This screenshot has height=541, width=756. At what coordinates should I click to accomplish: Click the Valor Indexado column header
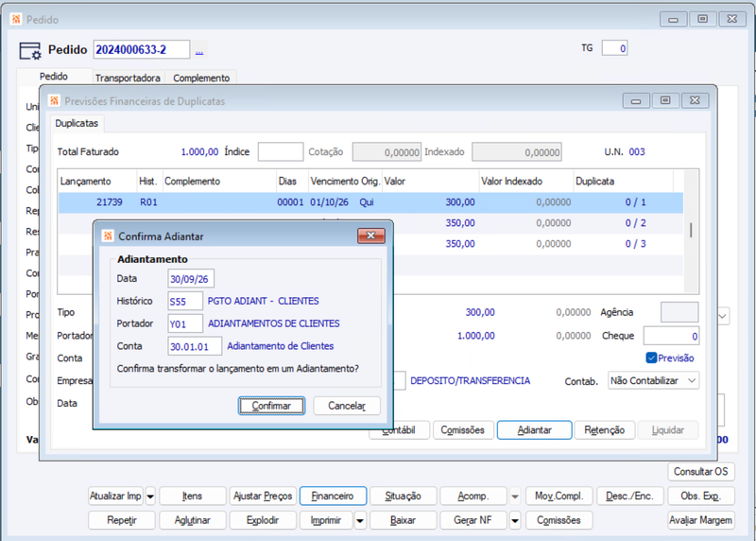(526, 182)
